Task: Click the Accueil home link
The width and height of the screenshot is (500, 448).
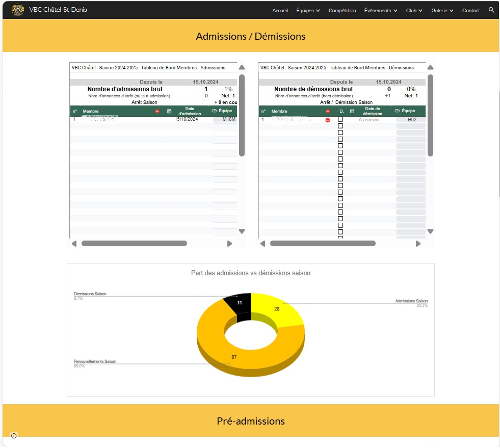Action: tap(280, 11)
